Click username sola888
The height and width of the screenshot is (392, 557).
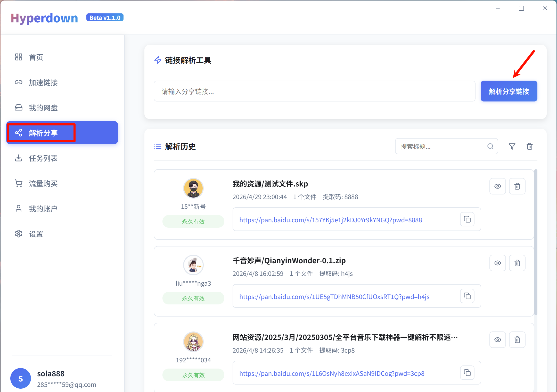(51, 374)
